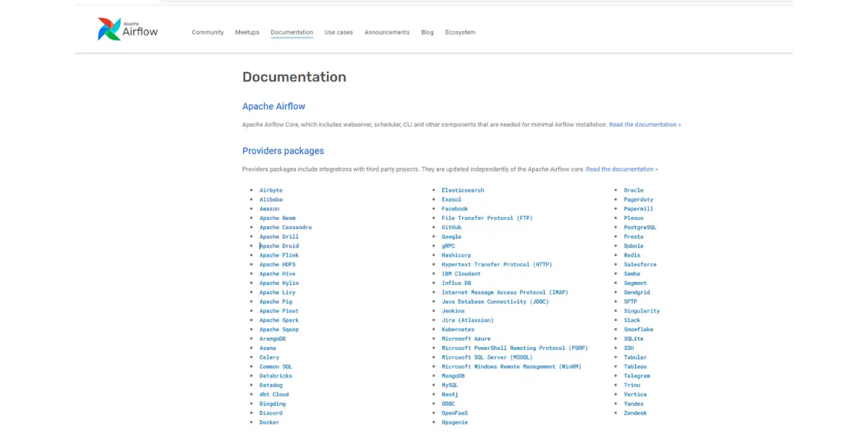
Task: Open the Apache Druid link
Action: pyautogui.click(x=279, y=246)
